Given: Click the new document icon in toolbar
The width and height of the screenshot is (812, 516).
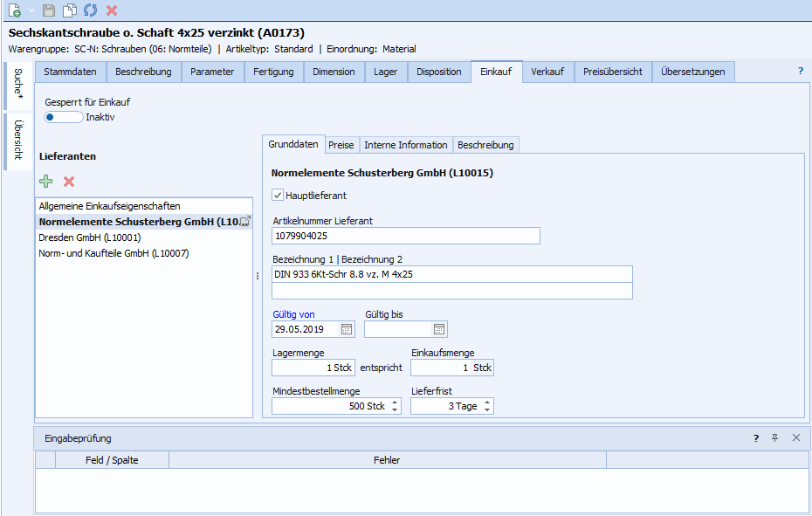Looking at the screenshot, I should [x=15, y=10].
